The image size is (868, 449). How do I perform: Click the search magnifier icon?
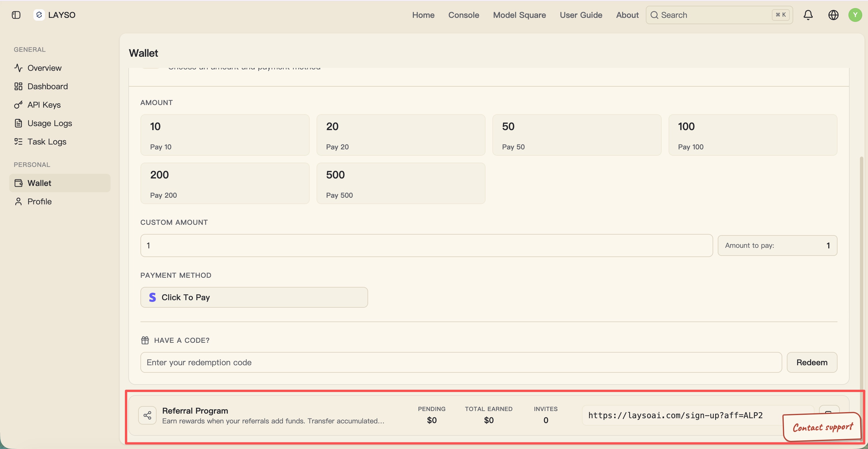(654, 15)
